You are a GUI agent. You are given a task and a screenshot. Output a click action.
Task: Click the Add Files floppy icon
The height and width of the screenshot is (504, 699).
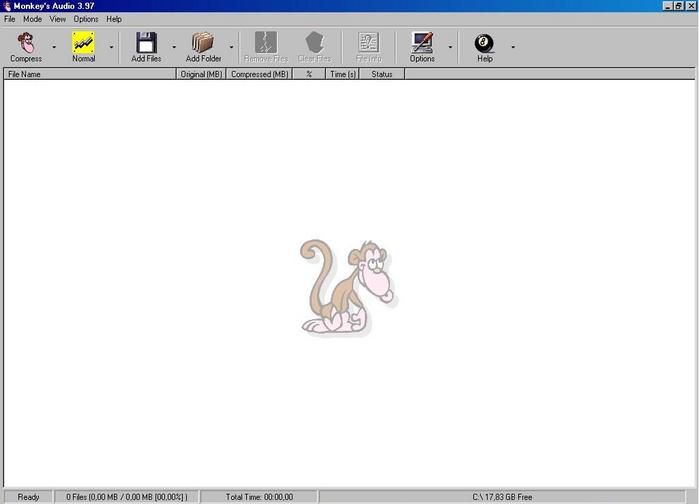tap(146, 43)
